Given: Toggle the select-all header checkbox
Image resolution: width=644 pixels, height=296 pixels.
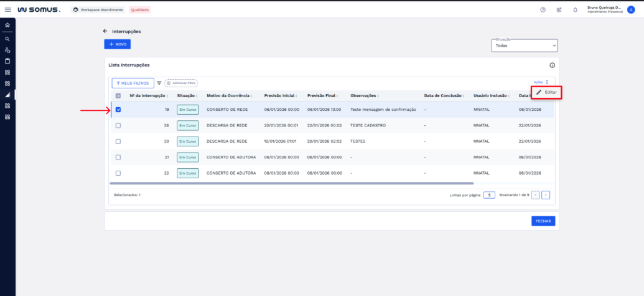Looking at the screenshot, I should (x=118, y=95).
